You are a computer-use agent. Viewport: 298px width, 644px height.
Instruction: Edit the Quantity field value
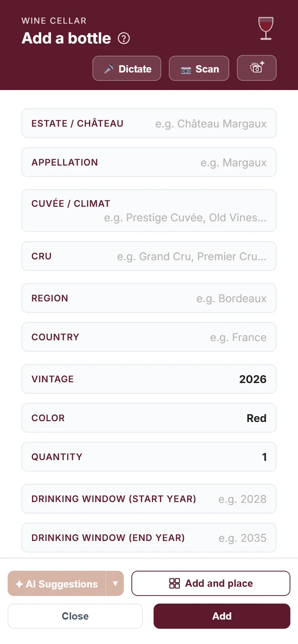point(149,457)
